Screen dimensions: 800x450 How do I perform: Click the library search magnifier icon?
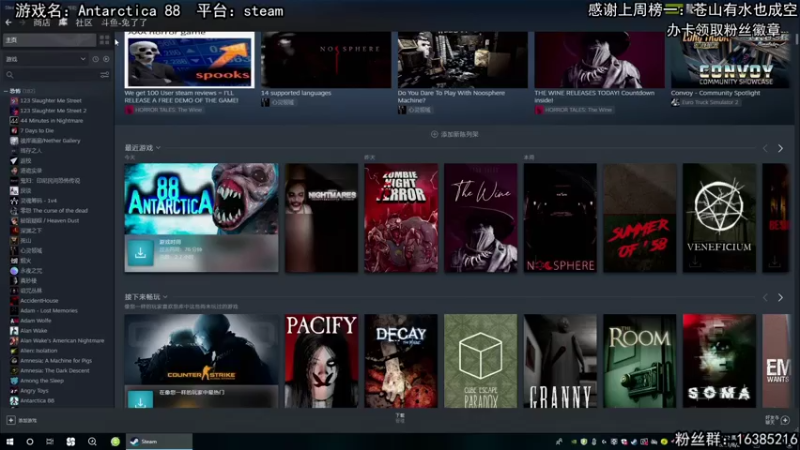click(x=10, y=75)
